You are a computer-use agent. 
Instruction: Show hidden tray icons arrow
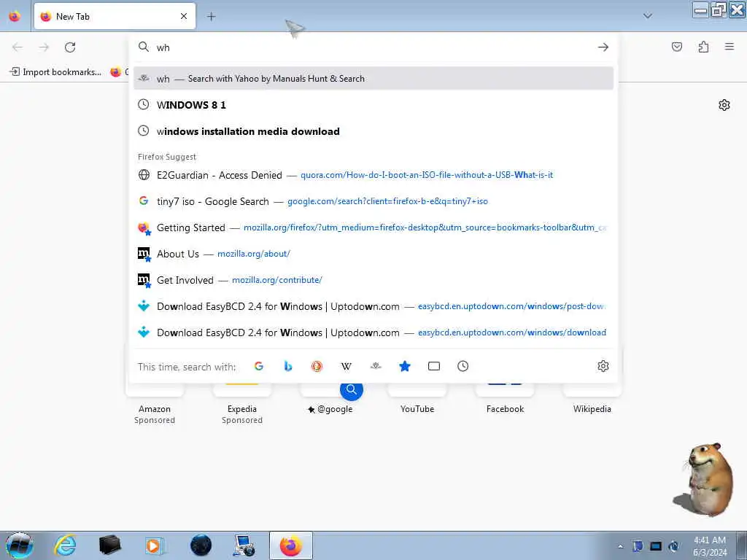[x=620, y=547]
